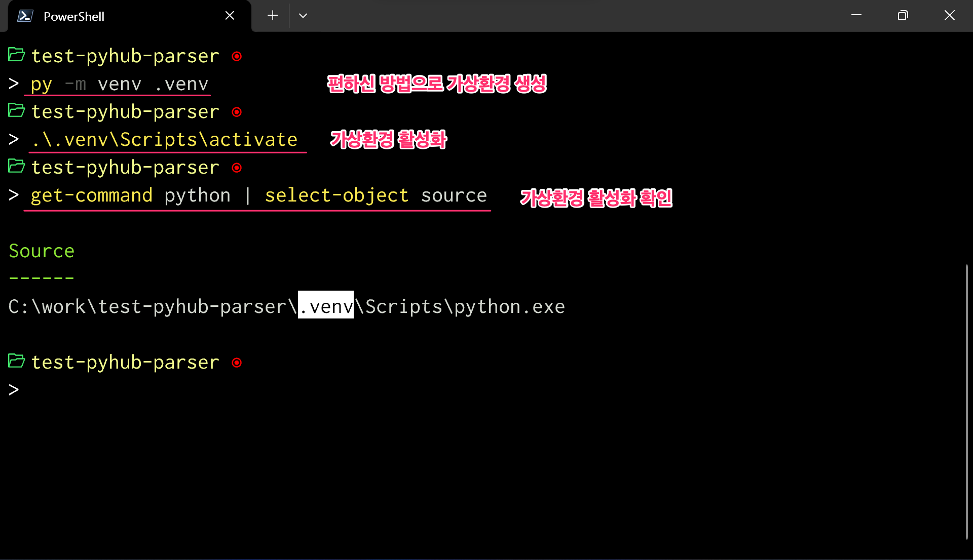
Task: Click the 'select-object' text in the third command
Action: click(336, 195)
